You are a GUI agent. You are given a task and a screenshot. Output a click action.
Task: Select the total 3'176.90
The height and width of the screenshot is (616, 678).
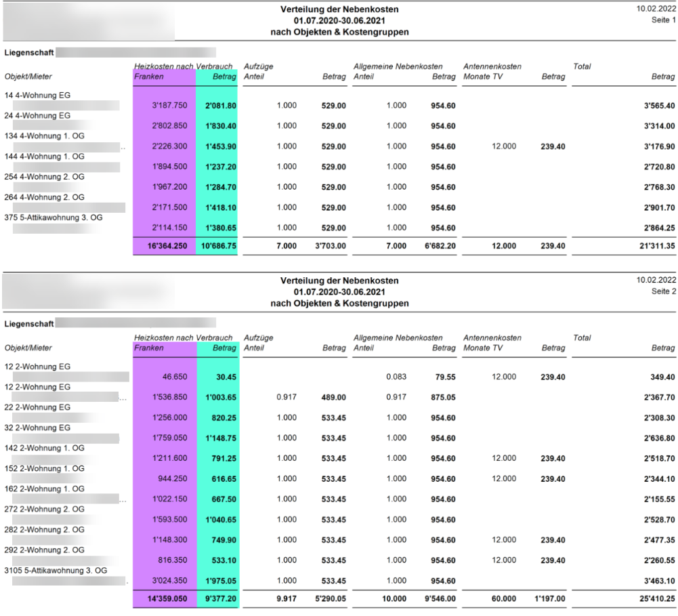click(x=659, y=146)
